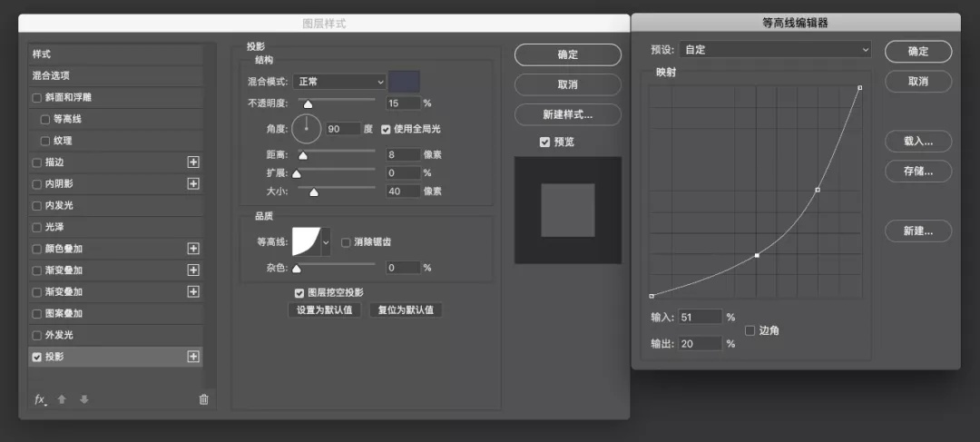Click 载入... in the contour editor
The height and width of the screenshot is (442, 980).
coord(917,142)
